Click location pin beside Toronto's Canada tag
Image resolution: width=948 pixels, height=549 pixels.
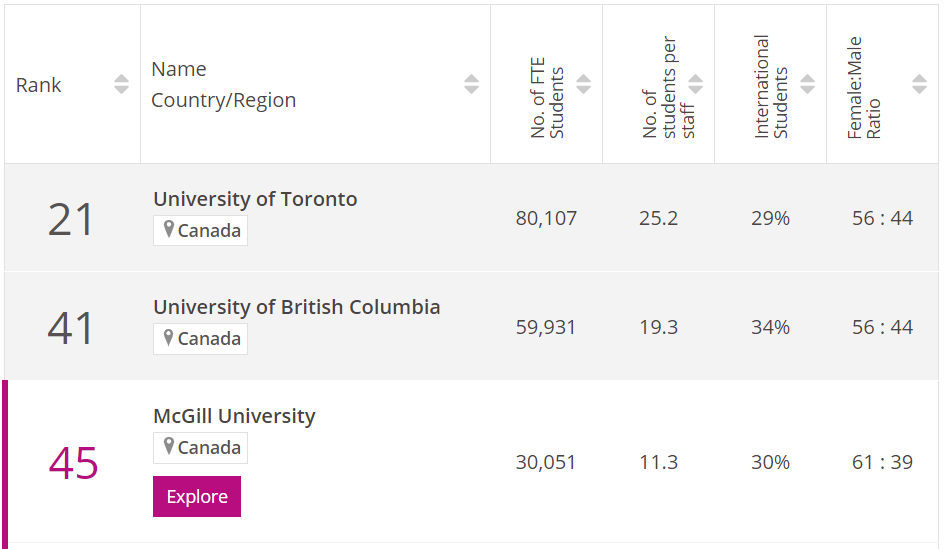coord(169,230)
